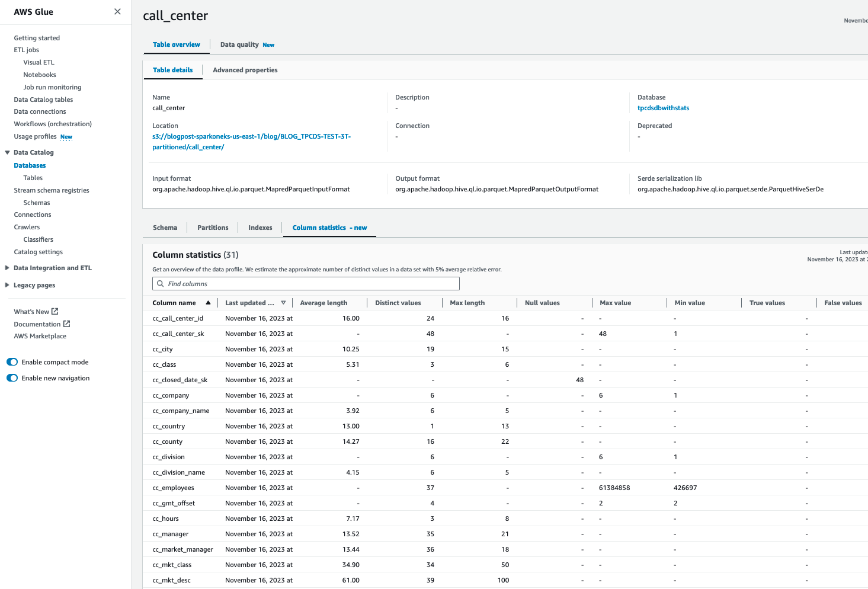Click the cc_division_name column name
This screenshot has width=868, height=589.
click(x=178, y=472)
